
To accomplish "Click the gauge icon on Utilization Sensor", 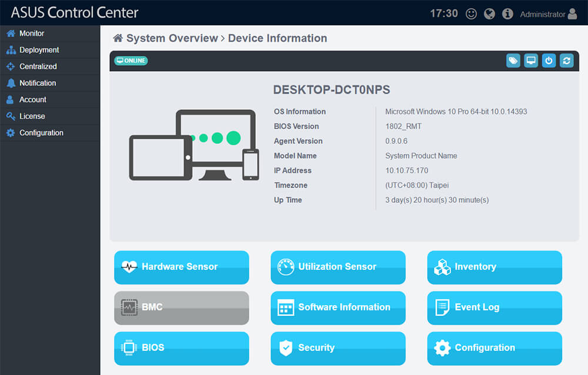I will [286, 267].
